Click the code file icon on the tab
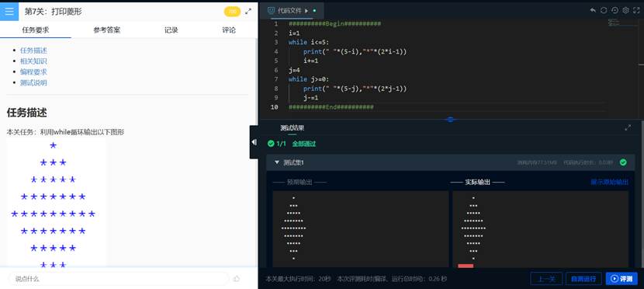The height and width of the screenshot is (289, 644). [x=271, y=10]
